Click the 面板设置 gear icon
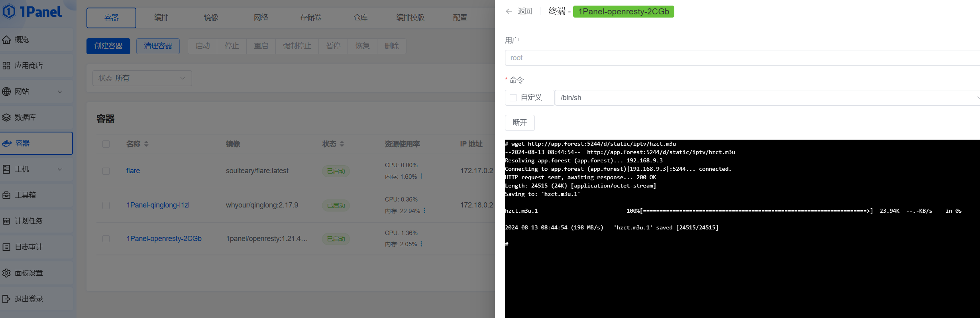The height and width of the screenshot is (318, 980). 6,273
